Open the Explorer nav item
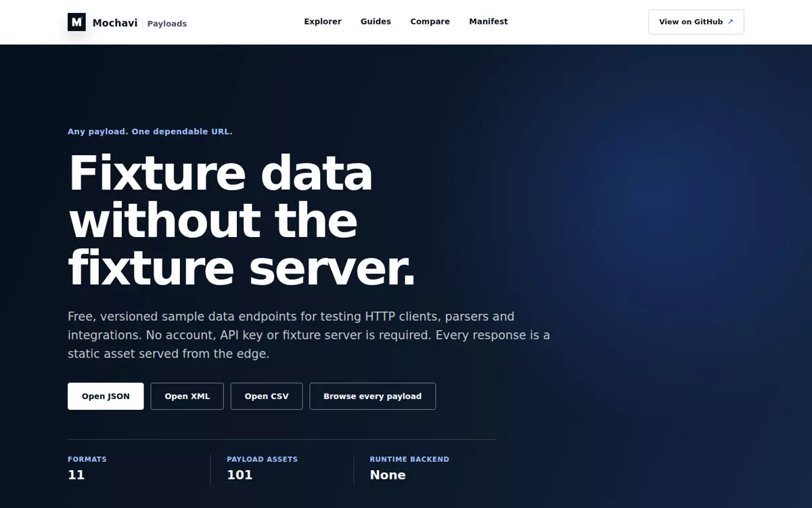812x508 pixels. [323, 22]
